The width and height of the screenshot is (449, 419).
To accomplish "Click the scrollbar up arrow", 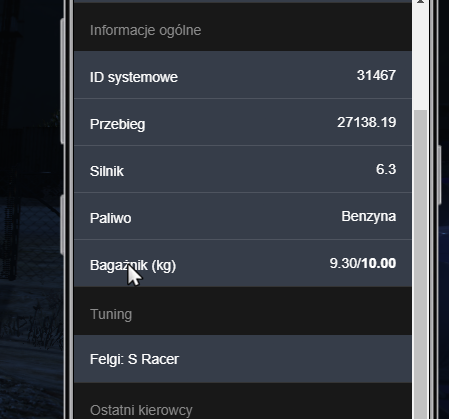I will click(x=420, y=2).
